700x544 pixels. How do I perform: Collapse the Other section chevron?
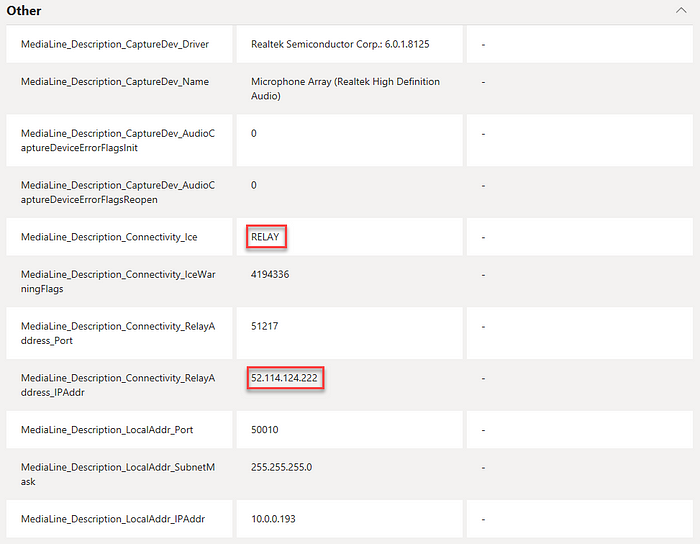[681, 10]
